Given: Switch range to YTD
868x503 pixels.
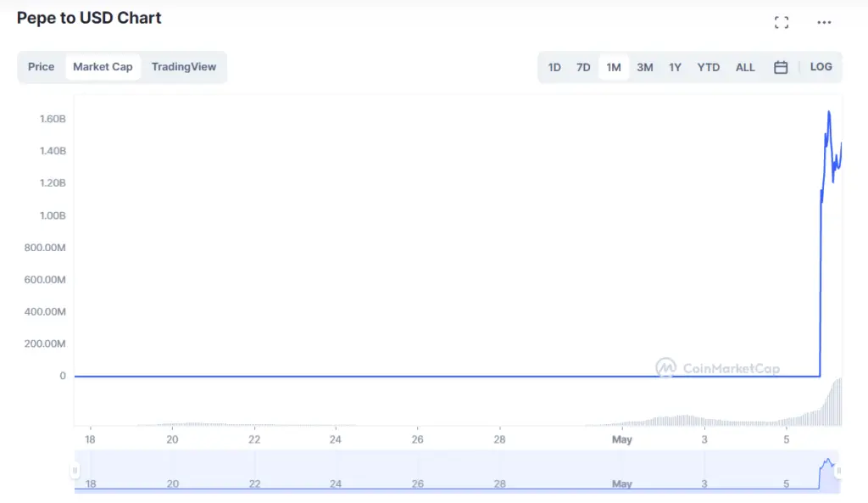Looking at the screenshot, I should 708,68.
